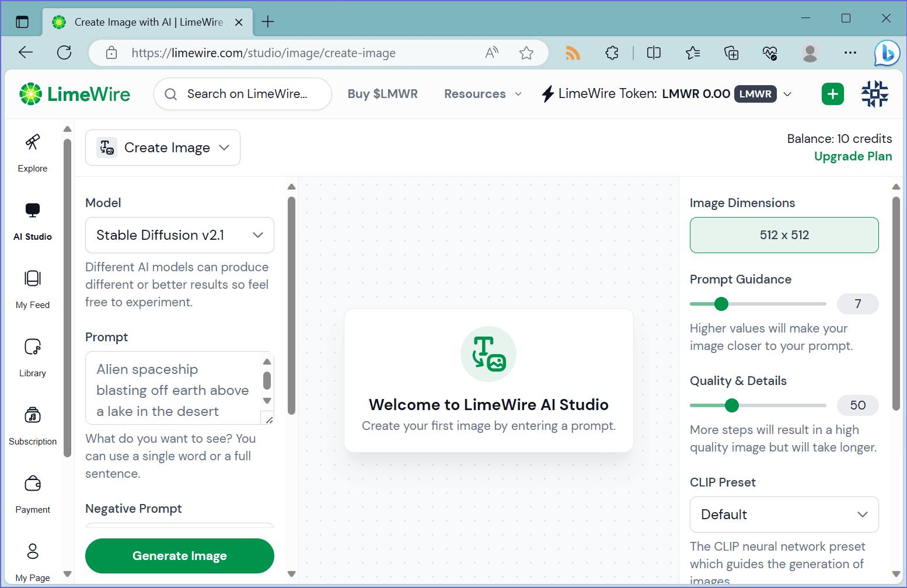The height and width of the screenshot is (588, 907).
Task: Open browser Extensions puzzle icon
Action: [612, 53]
